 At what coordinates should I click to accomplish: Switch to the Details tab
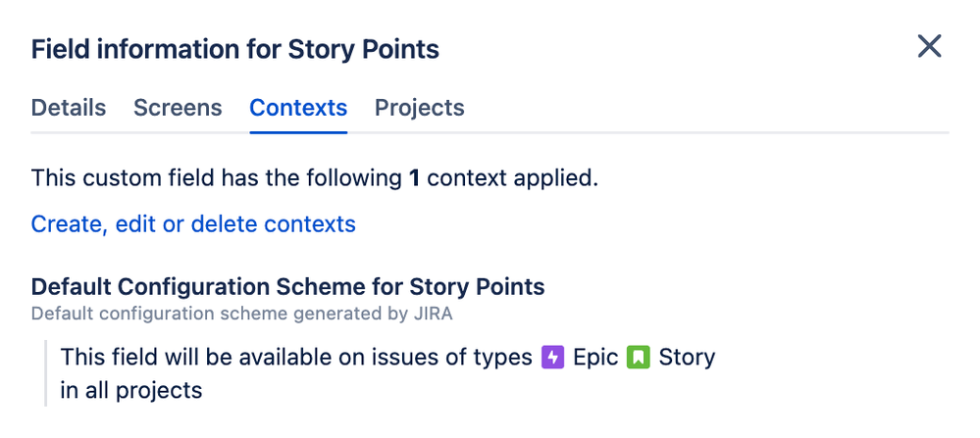click(x=68, y=108)
